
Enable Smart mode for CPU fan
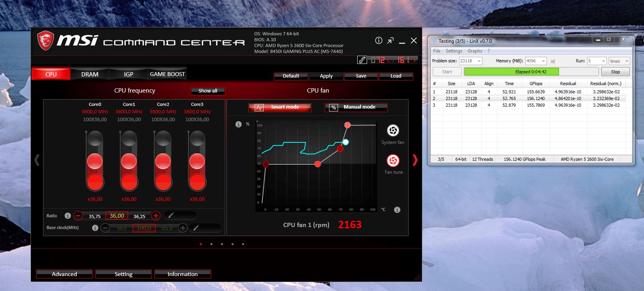point(280,107)
